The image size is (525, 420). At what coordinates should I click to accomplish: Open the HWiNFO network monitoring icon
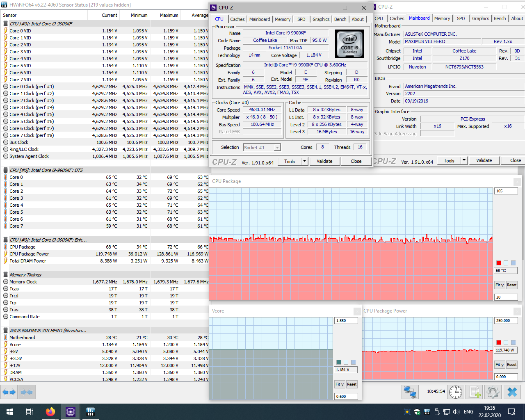(x=410, y=392)
